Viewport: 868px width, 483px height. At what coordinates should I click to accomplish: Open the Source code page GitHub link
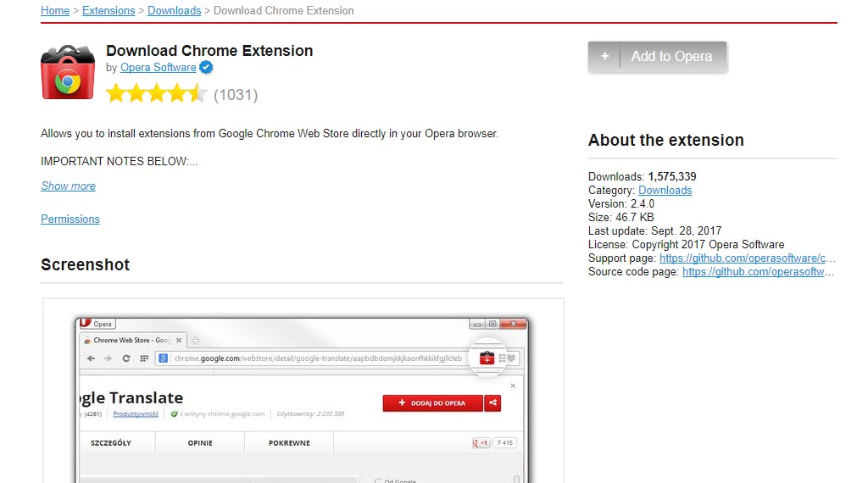pyautogui.click(x=758, y=272)
